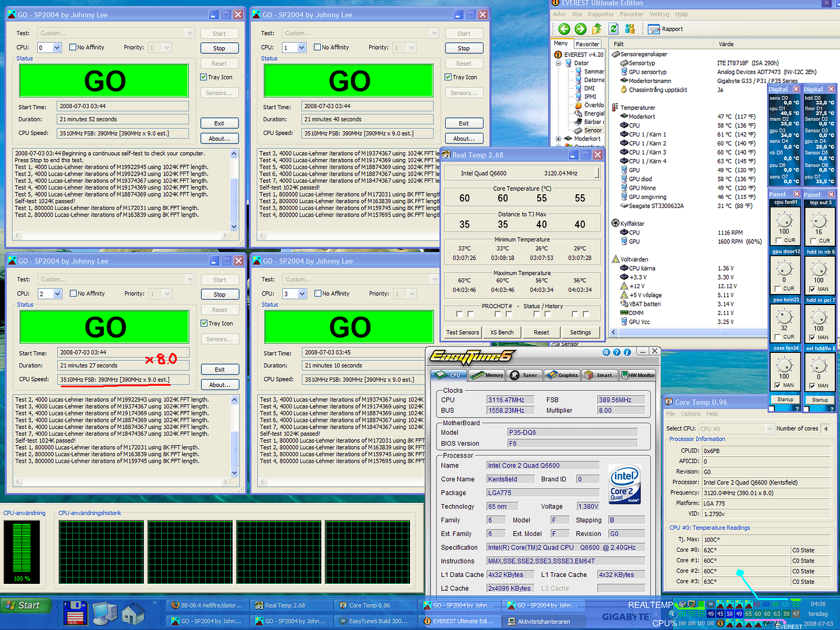The width and height of the screenshot is (840, 630).
Task: Click Test Sensors in Real Temp
Action: [x=463, y=332]
